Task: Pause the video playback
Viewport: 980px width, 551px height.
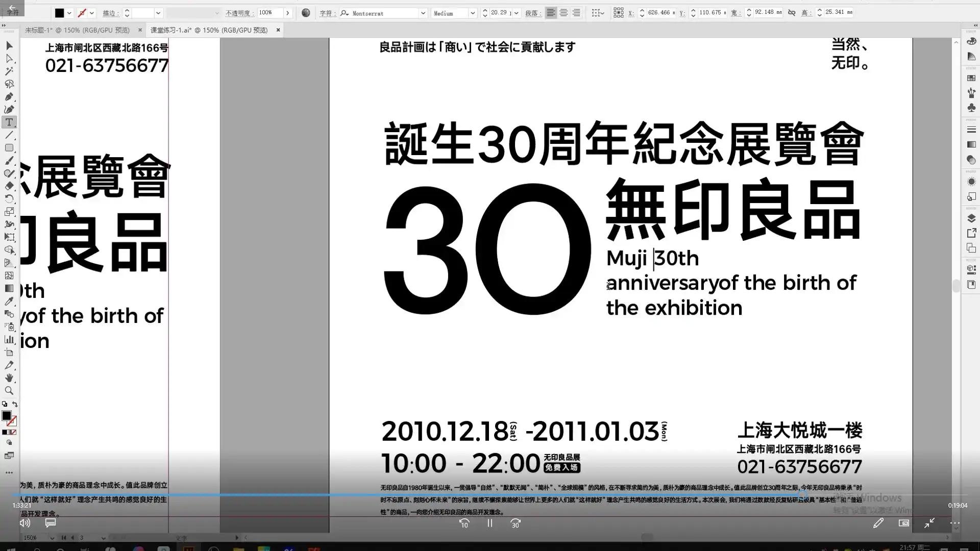Action: coord(489,523)
